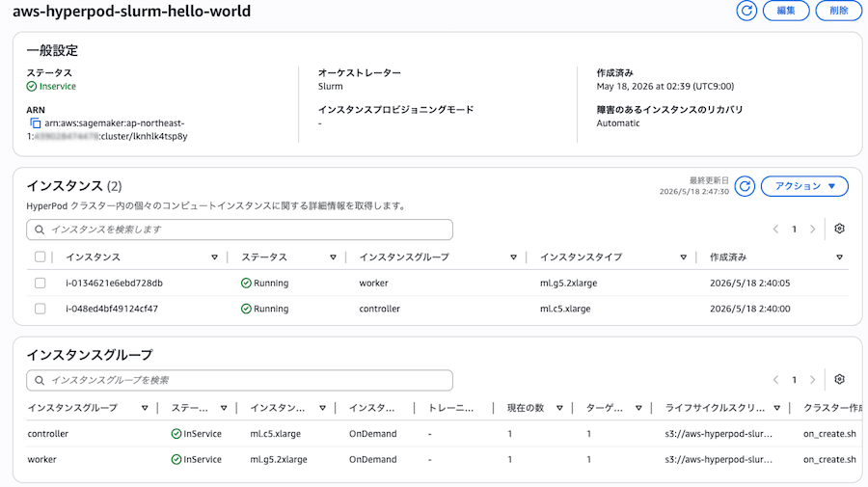Click the 削除 delete button

839,11
